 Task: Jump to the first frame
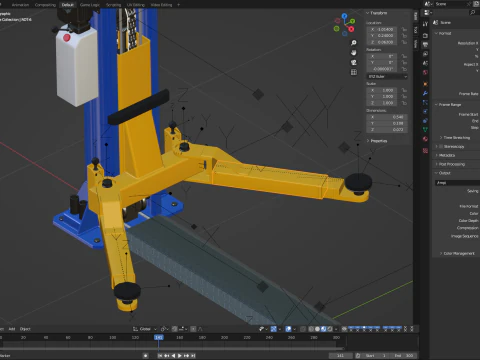pos(160,356)
